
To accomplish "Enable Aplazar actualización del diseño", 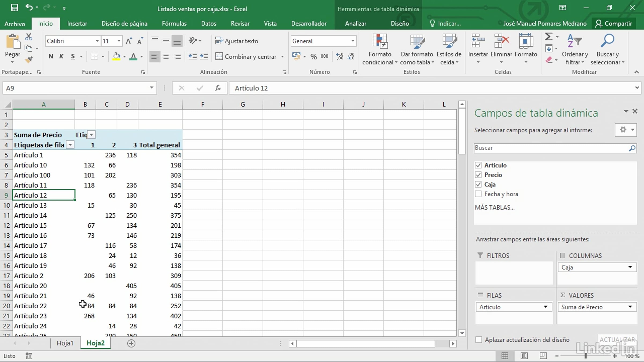I will pyautogui.click(x=479, y=340).
